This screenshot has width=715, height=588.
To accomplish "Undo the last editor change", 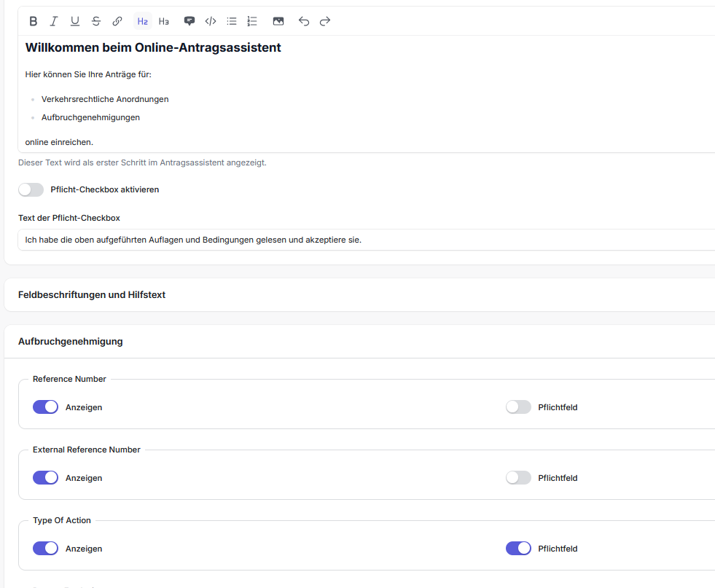I will 304,21.
